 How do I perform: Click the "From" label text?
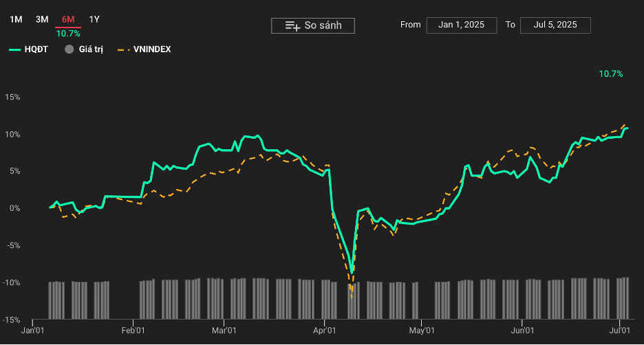coord(410,25)
